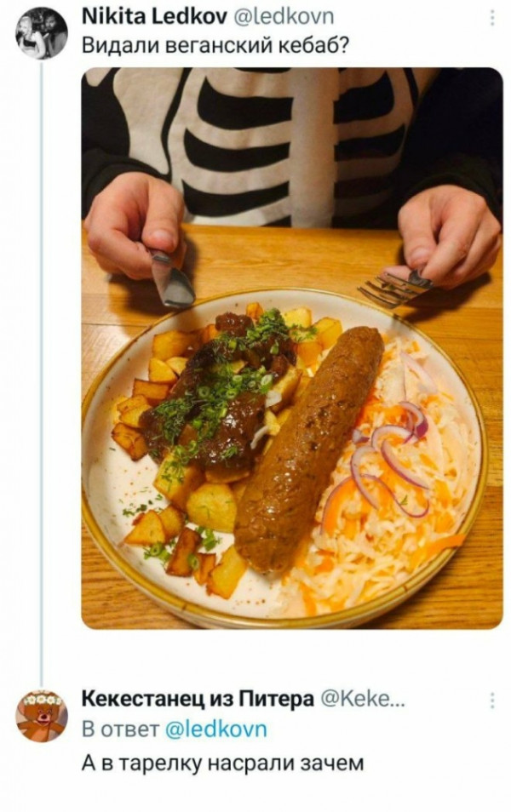Click the kebab sausage in the photo
The width and height of the screenshot is (511, 812).
tap(309, 449)
